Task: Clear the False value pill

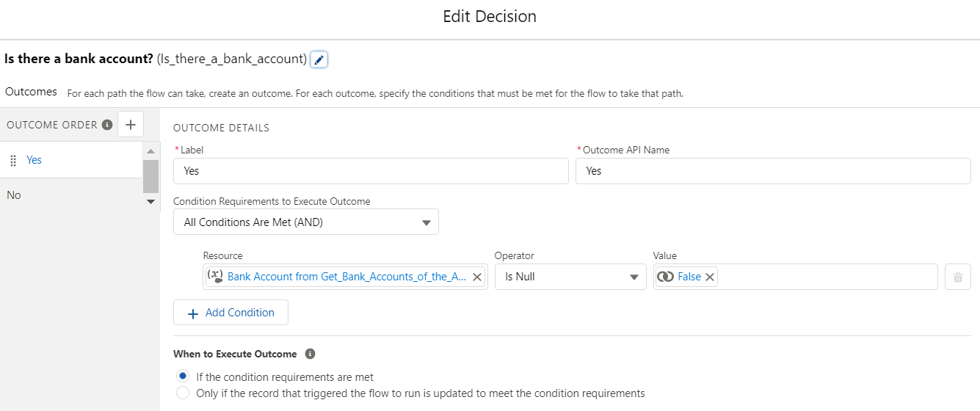Action: point(710,277)
